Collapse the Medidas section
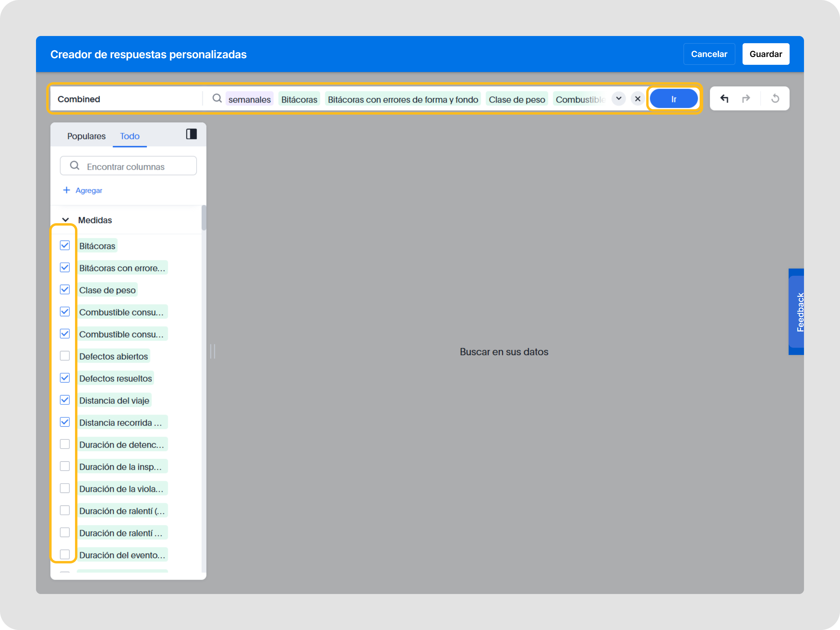 pyautogui.click(x=65, y=220)
